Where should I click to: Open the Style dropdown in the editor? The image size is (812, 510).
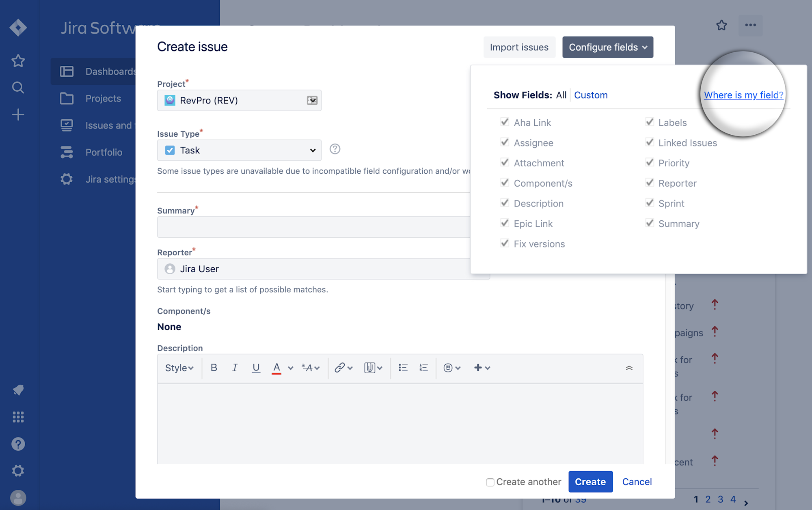[179, 368]
